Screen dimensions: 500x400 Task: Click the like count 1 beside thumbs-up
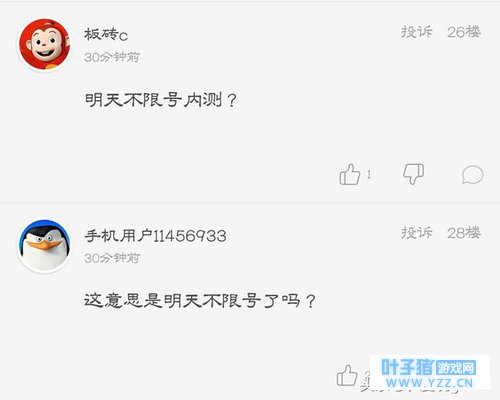(369, 174)
